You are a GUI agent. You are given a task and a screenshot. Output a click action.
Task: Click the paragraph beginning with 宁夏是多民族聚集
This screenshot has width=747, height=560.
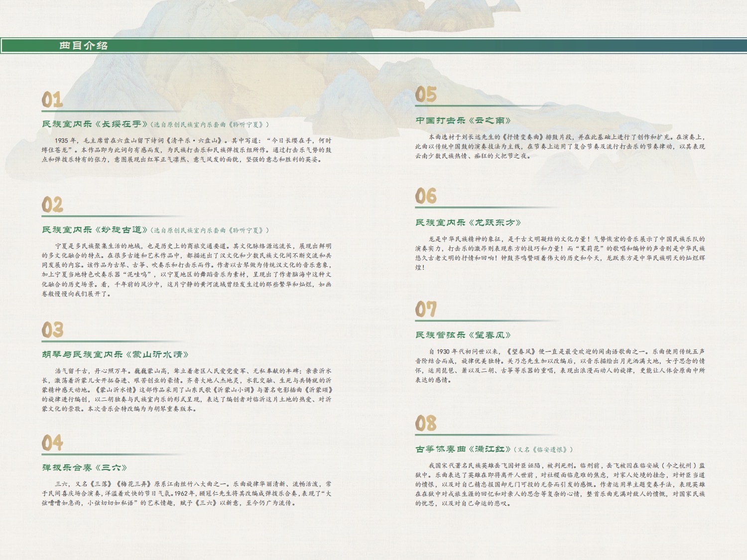(186, 270)
